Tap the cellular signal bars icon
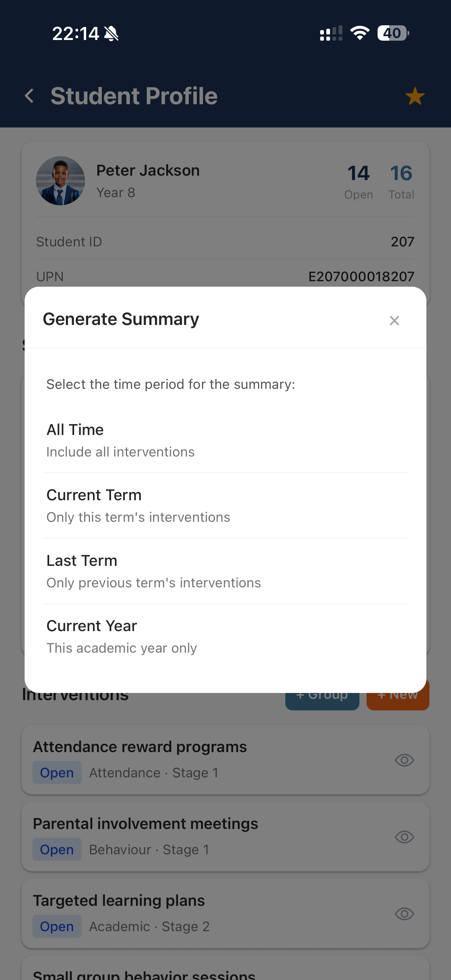Image resolution: width=451 pixels, height=980 pixels. point(331,33)
